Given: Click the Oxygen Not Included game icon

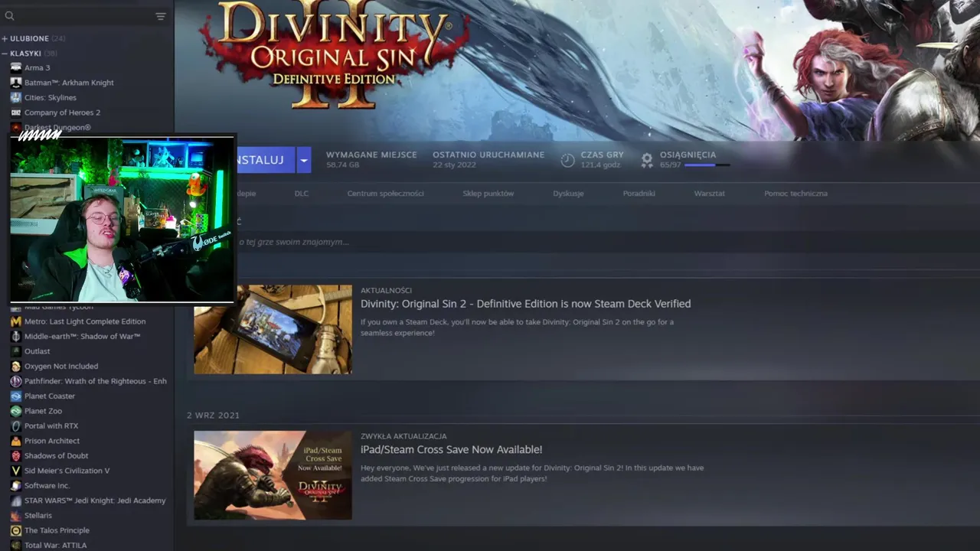Looking at the screenshot, I should tap(16, 366).
